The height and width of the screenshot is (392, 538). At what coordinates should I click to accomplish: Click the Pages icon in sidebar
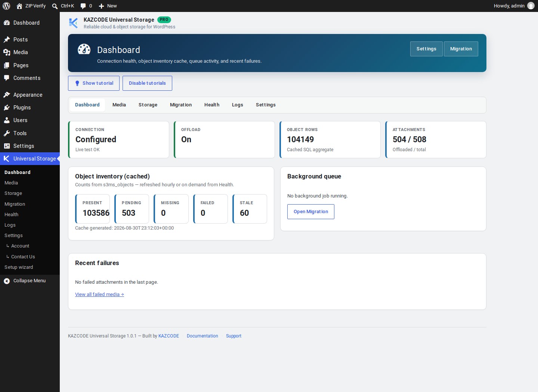pos(7,65)
